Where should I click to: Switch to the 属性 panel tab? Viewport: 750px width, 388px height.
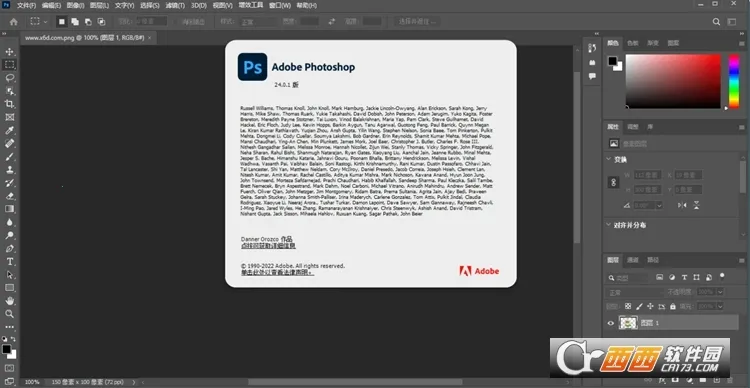point(613,127)
